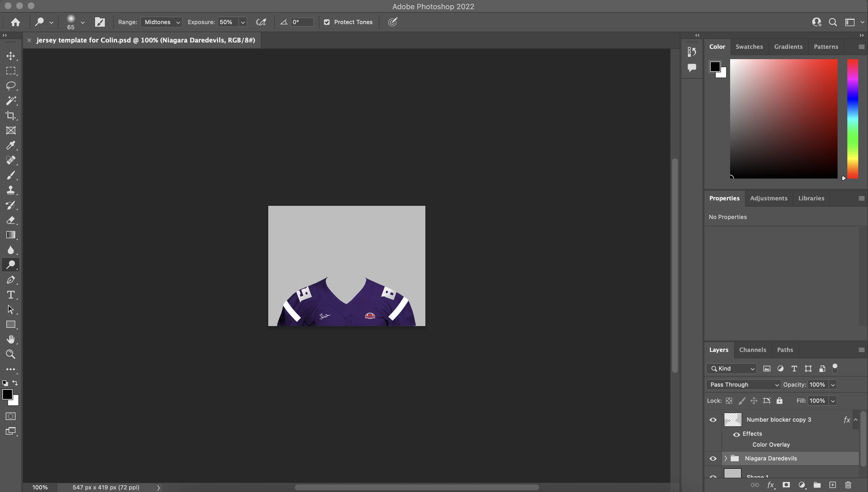Select the Move tool
Image resolution: width=868 pixels, height=492 pixels.
pyautogui.click(x=10, y=56)
